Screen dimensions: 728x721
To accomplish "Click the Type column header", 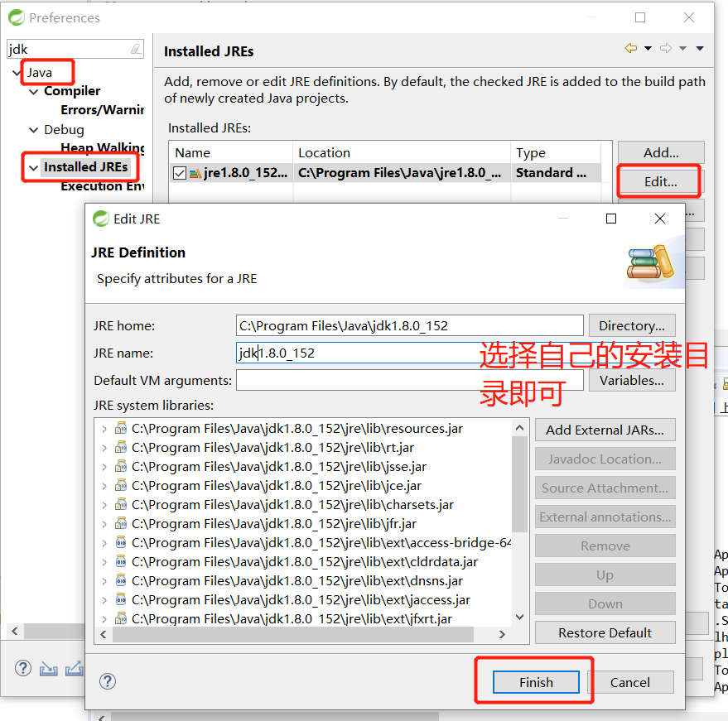I will [556, 152].
